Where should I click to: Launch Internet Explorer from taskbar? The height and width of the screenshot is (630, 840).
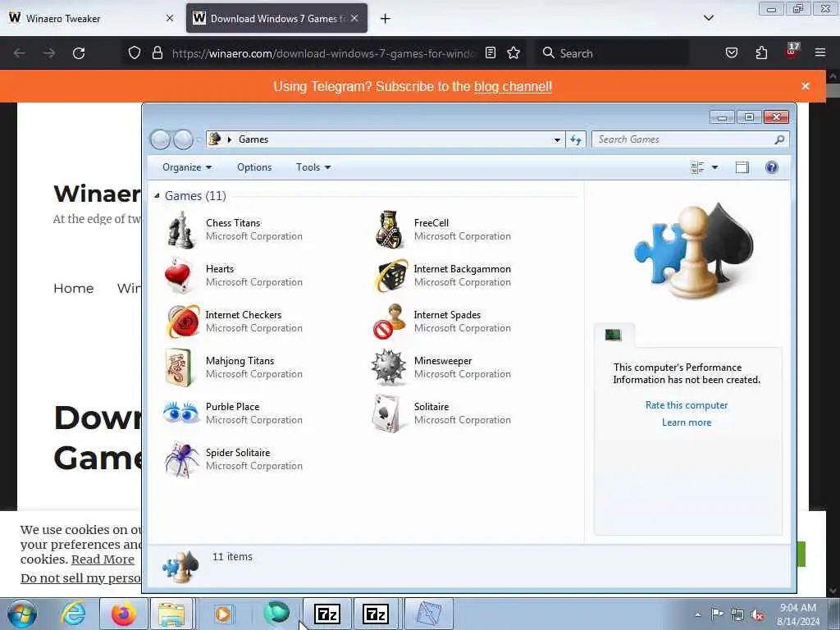click(72, 614)
